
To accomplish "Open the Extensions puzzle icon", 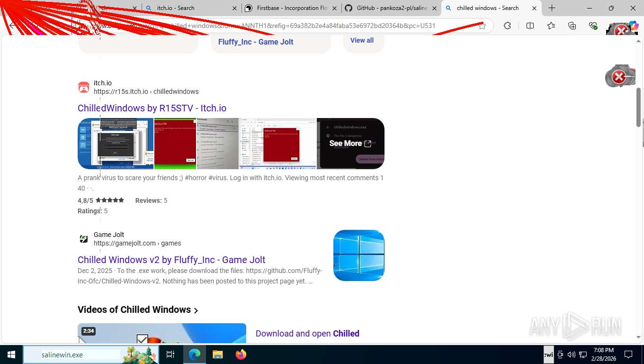I will (507, 26).
